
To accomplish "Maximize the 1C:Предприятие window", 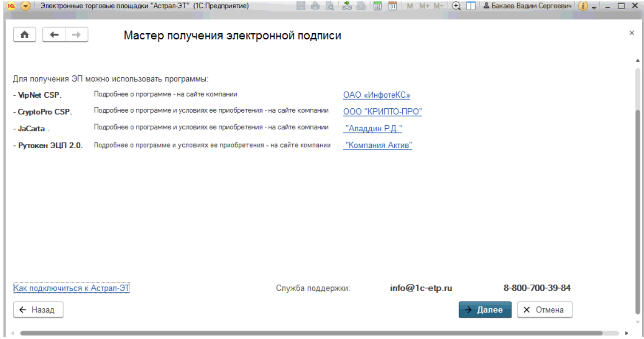I will pos(621,6).
